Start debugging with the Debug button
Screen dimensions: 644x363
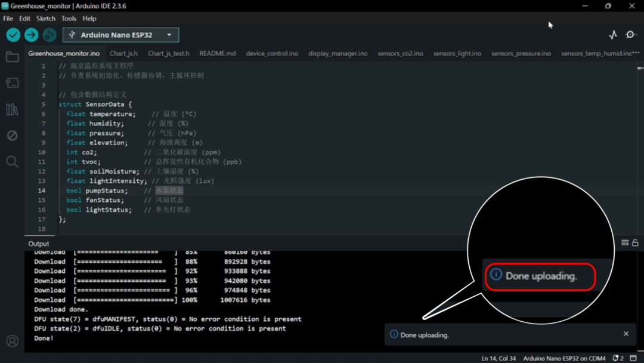click(49, 35)
